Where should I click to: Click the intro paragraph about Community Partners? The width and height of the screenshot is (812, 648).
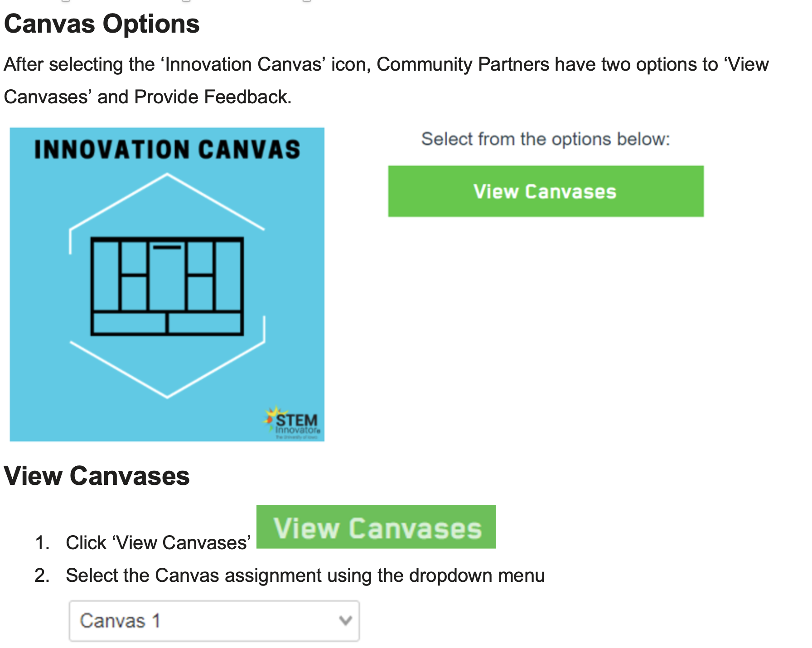(386, 65)
